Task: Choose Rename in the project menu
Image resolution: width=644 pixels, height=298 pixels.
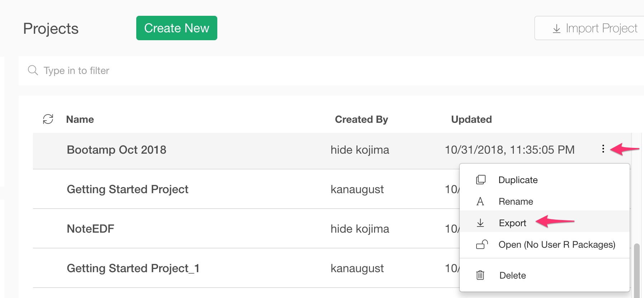Action: [x=545, y=201]
